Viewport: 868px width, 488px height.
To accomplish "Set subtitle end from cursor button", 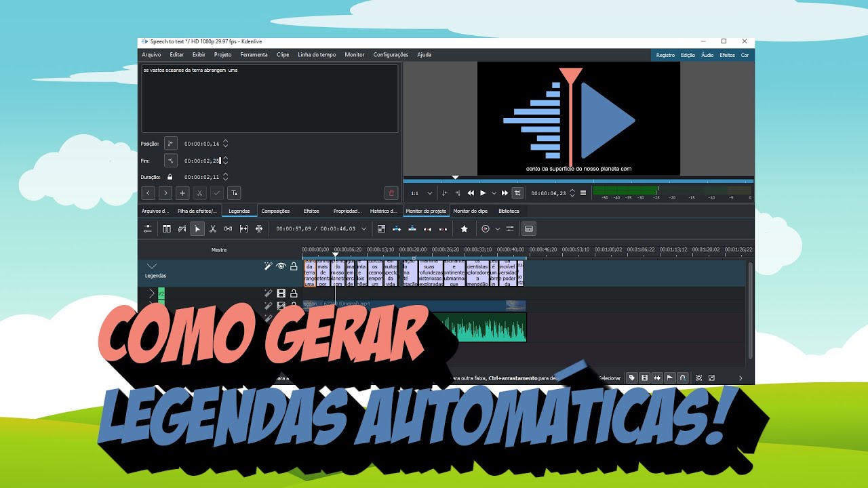I will click(170, 161).
